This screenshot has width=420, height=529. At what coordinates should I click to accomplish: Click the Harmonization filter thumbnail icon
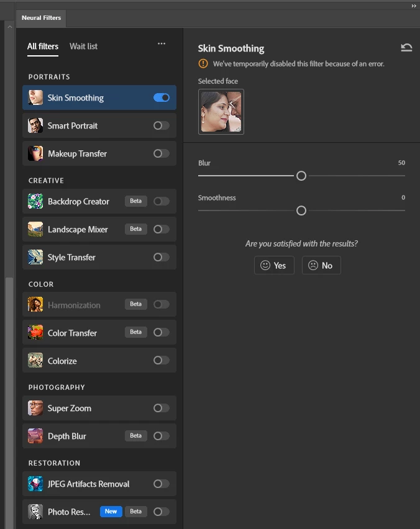tap(35, 305)
